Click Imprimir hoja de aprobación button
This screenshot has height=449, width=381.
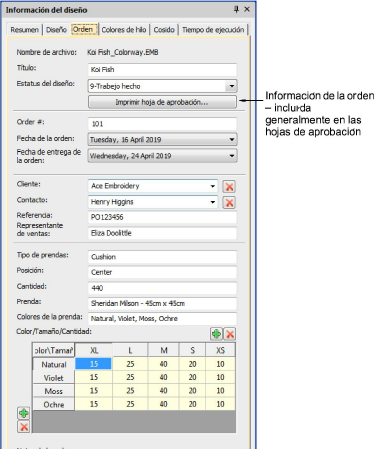[x=162, y=102]
